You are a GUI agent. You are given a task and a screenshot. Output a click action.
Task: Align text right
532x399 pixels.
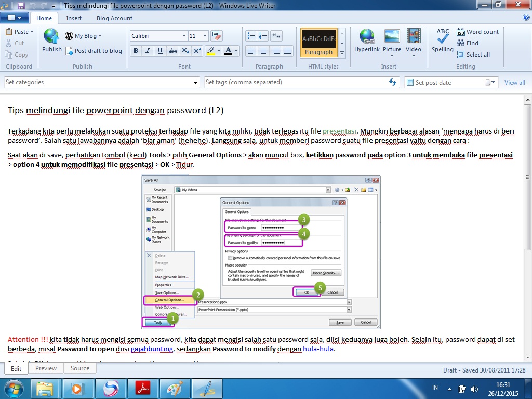tap(275, 50)
